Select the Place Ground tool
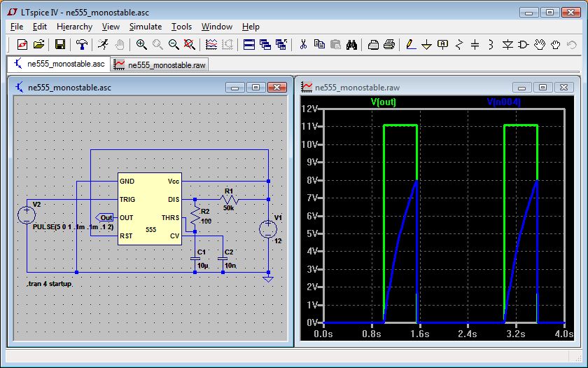 point(427,45)
